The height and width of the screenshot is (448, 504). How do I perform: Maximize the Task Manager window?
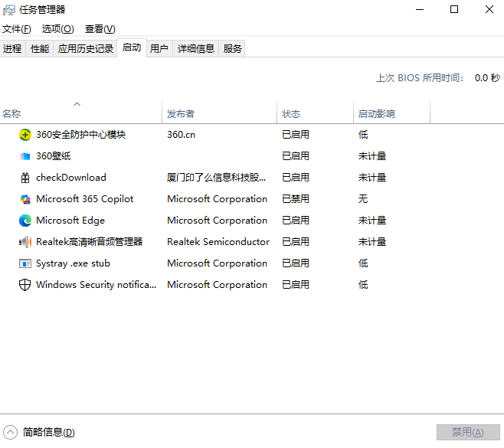point(454,10)
